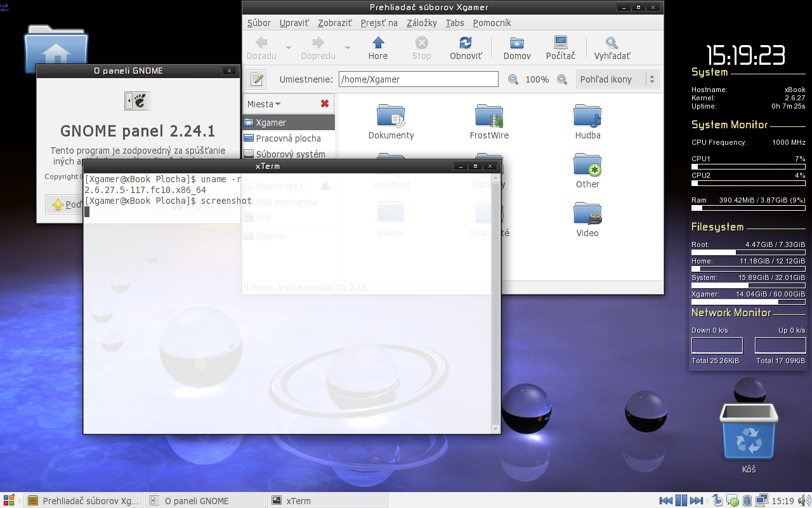This screenshot has width=812, height=508.
Task: Toggle the pencil location-edit mode button
Action: [256, 79]
